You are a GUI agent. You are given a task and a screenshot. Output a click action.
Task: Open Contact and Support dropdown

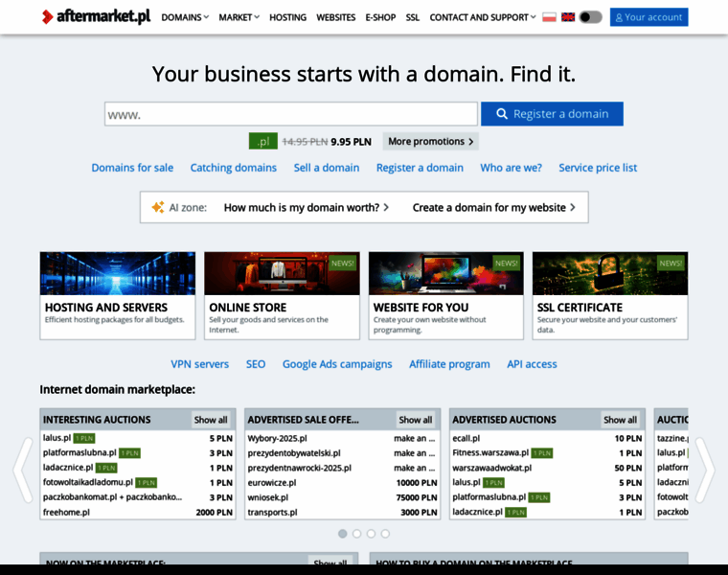[484, 17]
